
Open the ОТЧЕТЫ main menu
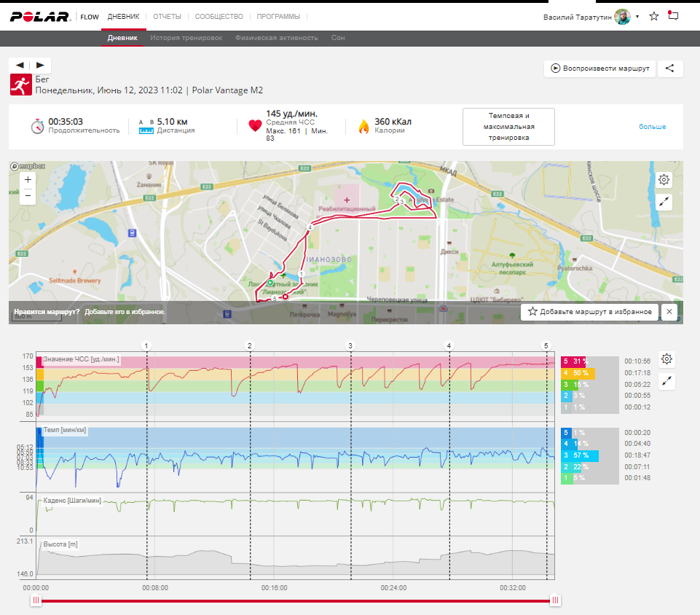click(x=167, y=17)
